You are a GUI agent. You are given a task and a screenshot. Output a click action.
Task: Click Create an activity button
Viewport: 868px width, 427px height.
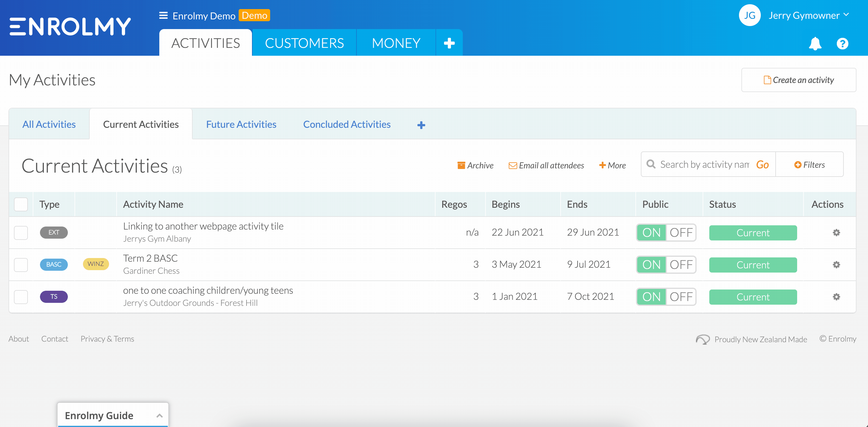click(x=799, y=80)
